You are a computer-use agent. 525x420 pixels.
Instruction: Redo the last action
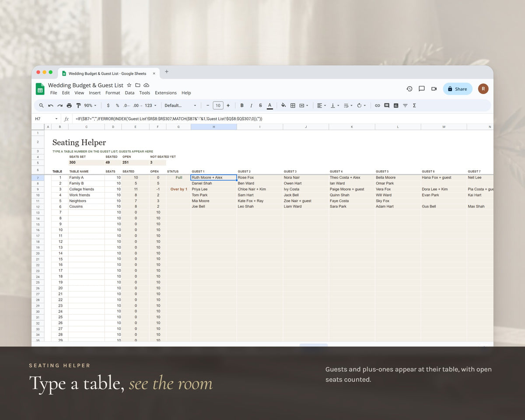click(x=60, y=105)
